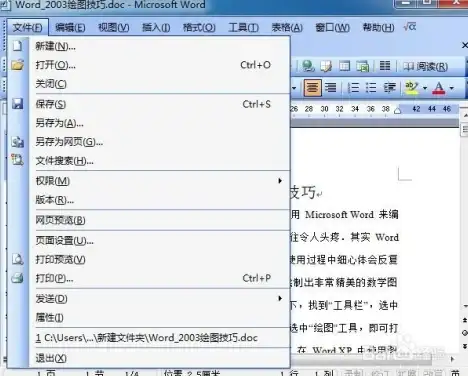Open Page Setup (页面设置)
The image size is (468, 376).
(x=149, y=240)
